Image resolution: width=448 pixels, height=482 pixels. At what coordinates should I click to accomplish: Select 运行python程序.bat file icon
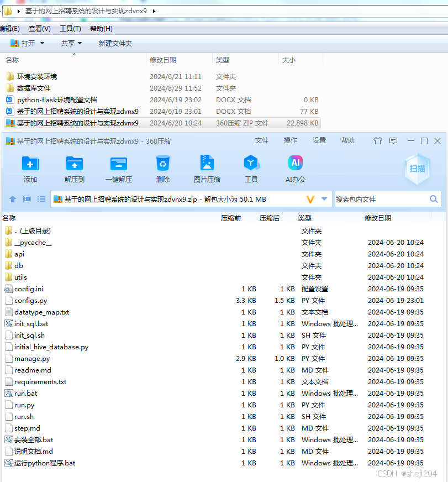(9, 463)
